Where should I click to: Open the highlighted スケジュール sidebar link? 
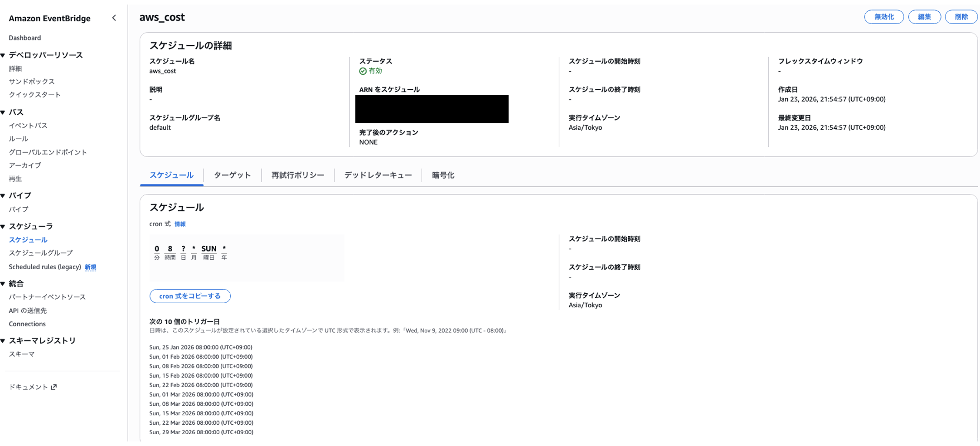[28, 240]
